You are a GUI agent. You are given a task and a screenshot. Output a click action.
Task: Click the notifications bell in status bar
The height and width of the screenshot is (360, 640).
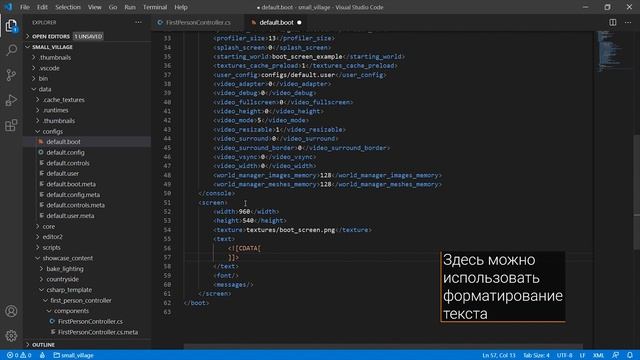tap(630, 355)
